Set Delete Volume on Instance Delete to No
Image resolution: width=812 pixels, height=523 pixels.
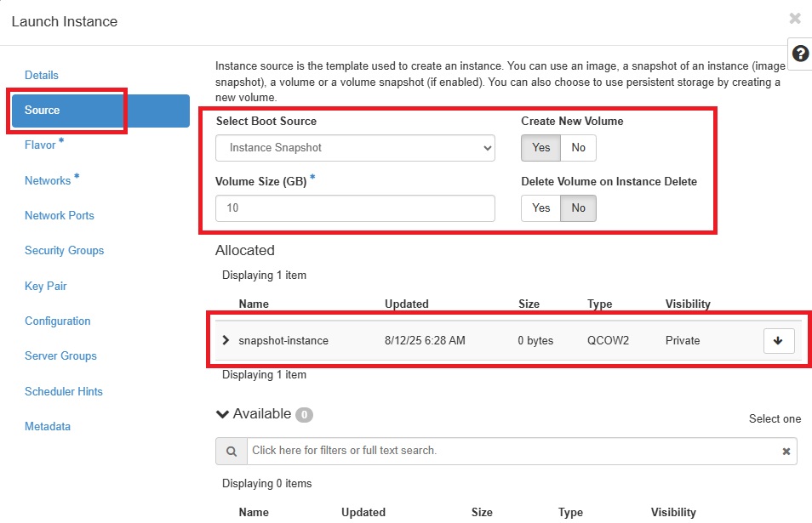click(x=578, y=208)
